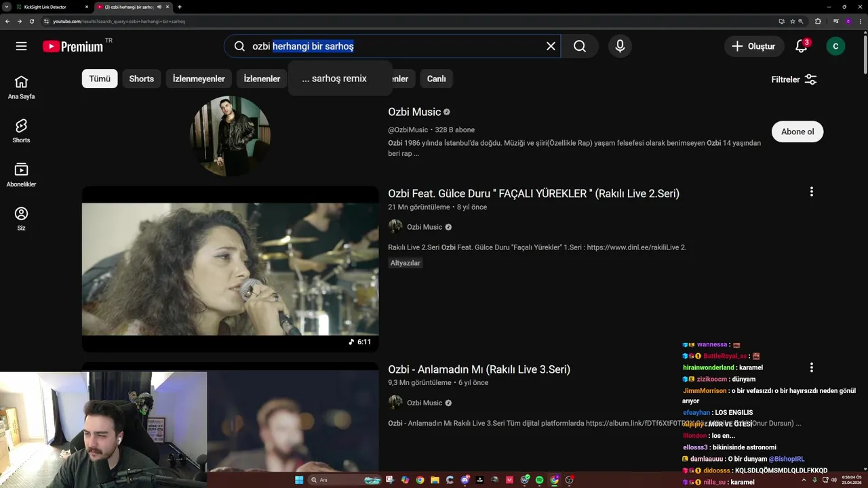Open Discord from the taskbar
This screenshot has height=488, width=868.
[465, 480]
